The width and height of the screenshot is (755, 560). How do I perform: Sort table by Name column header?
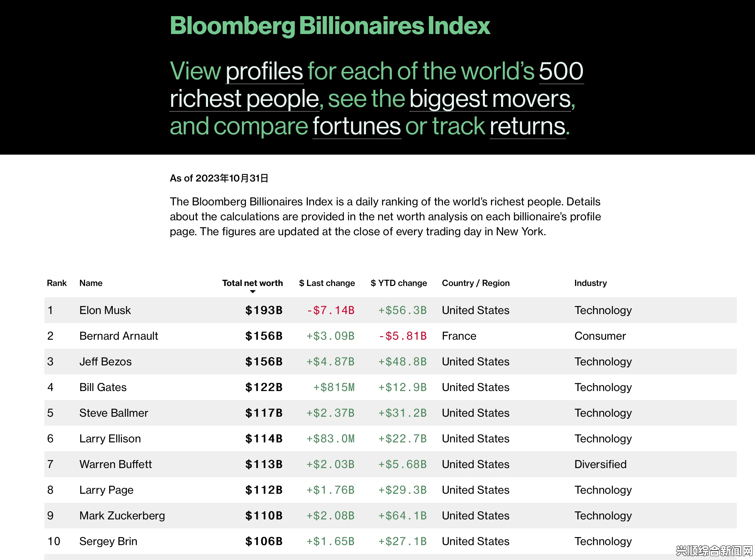(91, 283)
